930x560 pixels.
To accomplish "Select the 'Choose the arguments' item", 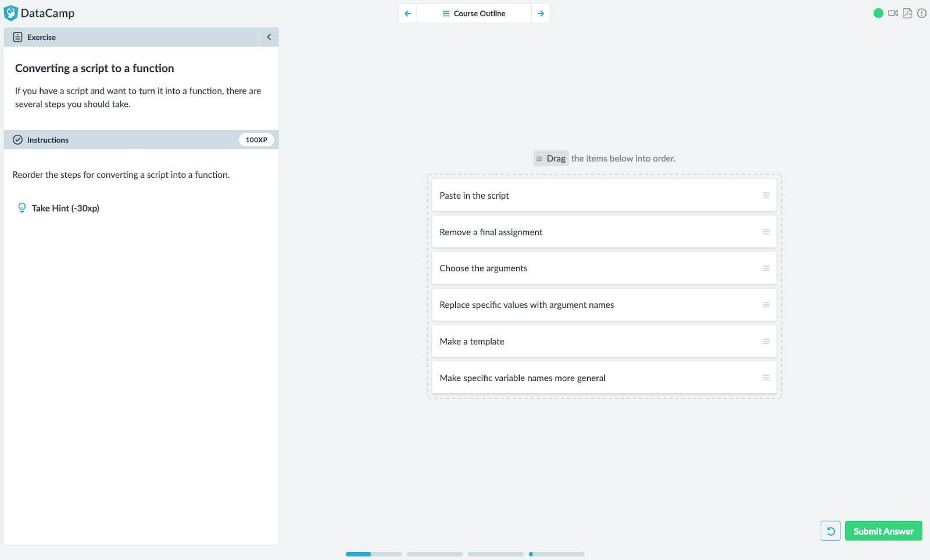I will [604, 268].
